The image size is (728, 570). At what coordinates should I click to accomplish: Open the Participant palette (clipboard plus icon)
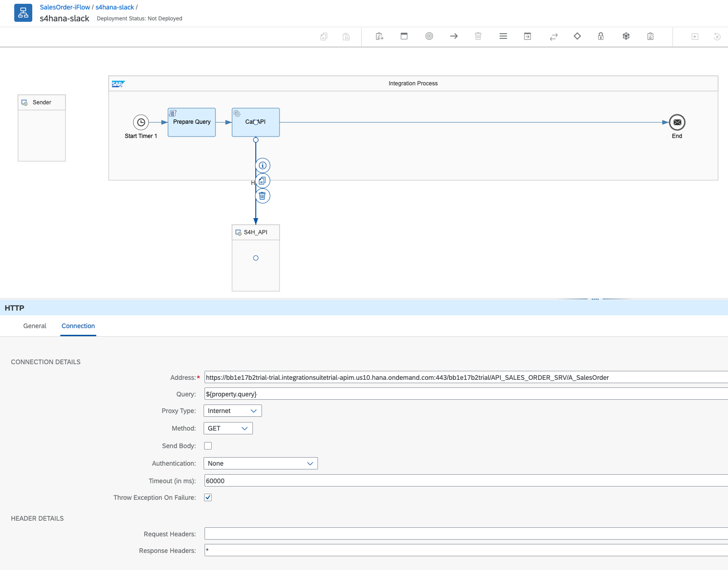[x=380, y=37]
